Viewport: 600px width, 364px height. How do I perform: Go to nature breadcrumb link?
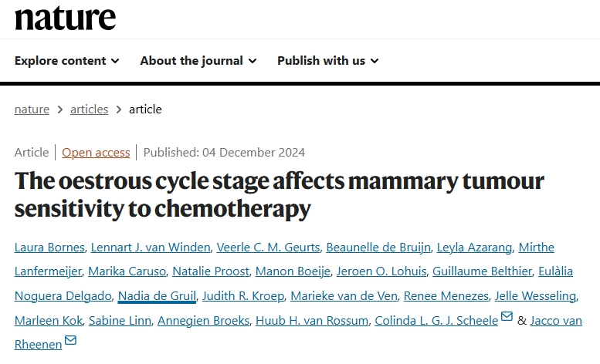pyautogui.click(x=32, y=110)
